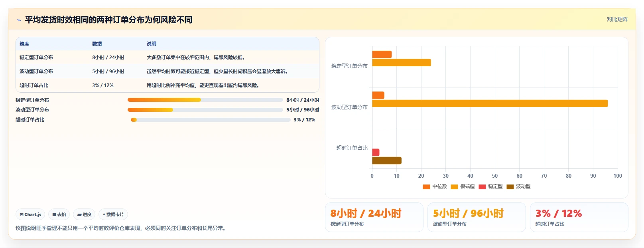644x248 pixels.
Task: Click the lightning icon beside the title
Action: [19, 20]
